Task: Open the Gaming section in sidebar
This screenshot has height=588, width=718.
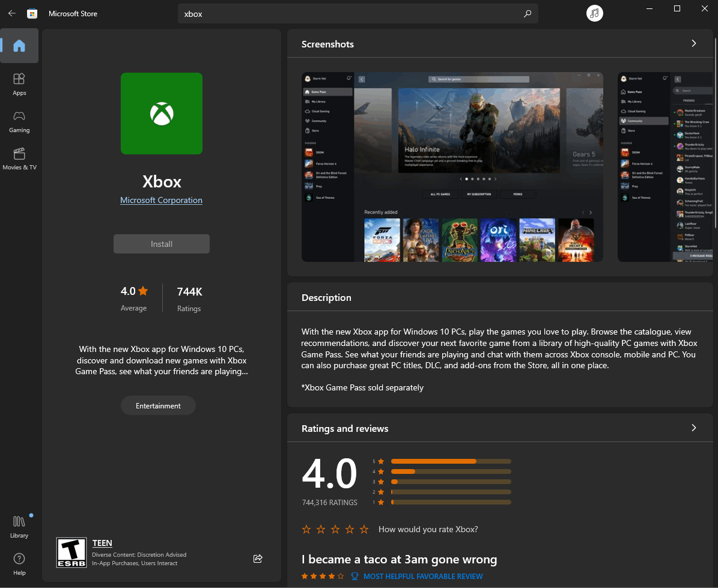Action: click(19, 122)
